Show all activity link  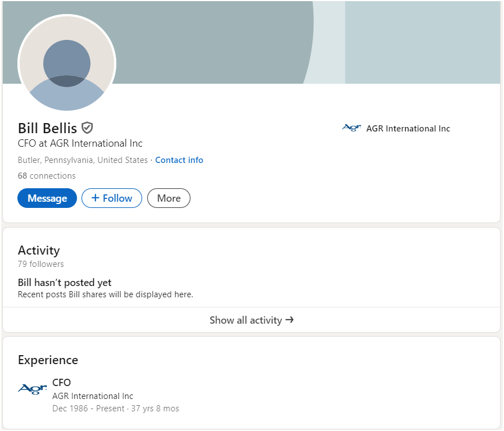pyautogui.click(x=251, y=320)
